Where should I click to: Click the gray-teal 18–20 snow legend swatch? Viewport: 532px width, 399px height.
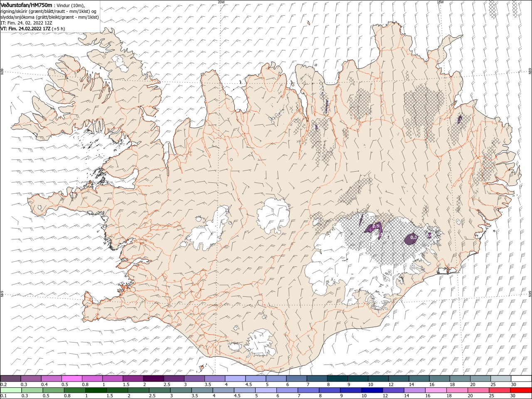[x=459, y=379]
